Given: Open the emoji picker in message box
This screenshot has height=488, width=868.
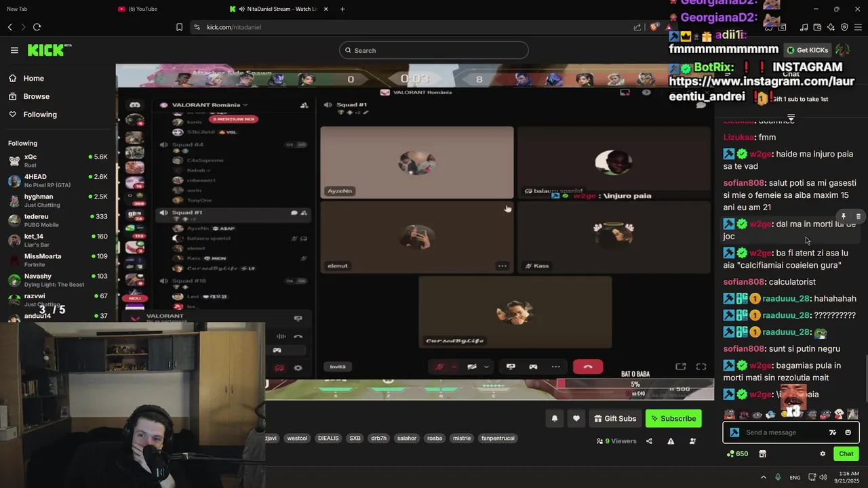Looking at the screenshot, I should (848, 432).
